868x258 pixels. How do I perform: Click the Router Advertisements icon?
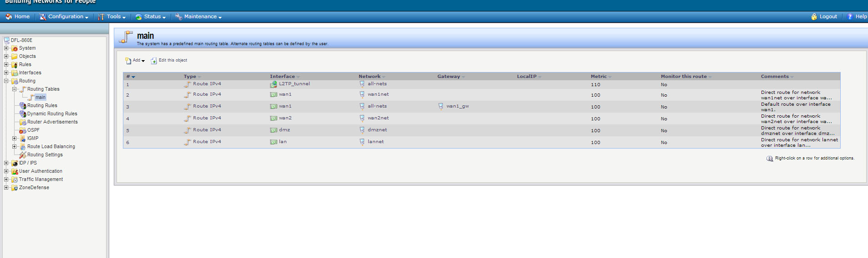(22, 122)
